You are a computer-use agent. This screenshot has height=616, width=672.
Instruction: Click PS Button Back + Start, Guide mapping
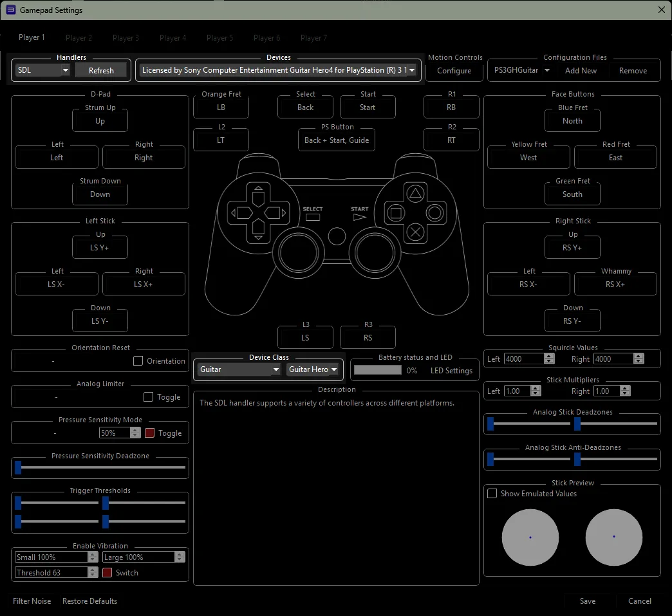coord(337,140)
